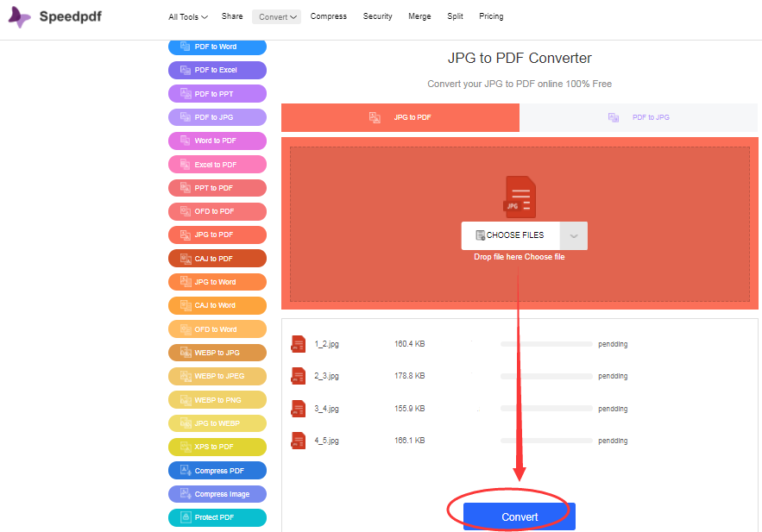
Task: Click the XPS to PDF icon
Action: [186, 447]
